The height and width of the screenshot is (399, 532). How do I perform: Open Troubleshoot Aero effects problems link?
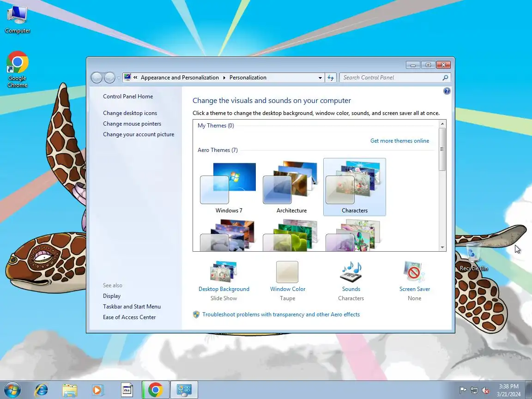(281, 314)
